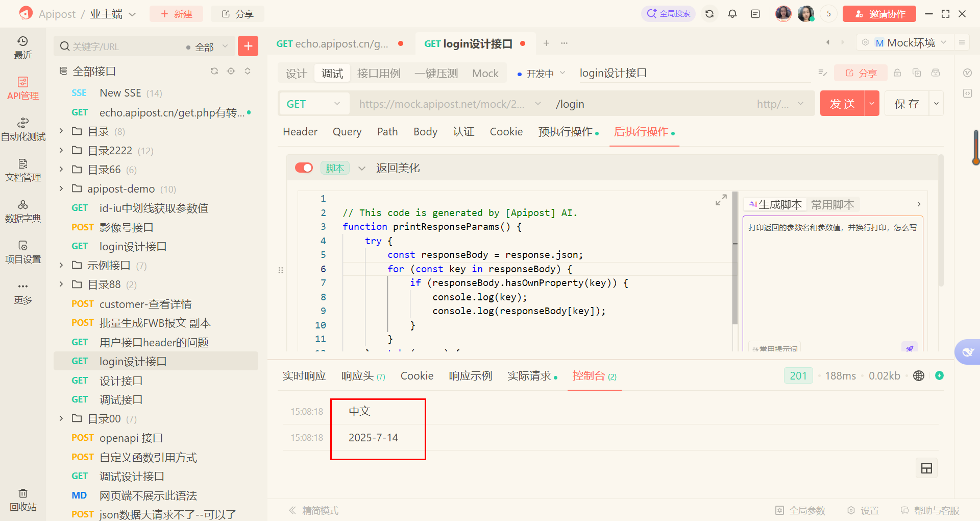980x521 pixels.
Task: Open the echo.apipost.cn request tab
Action: click(x=339, y=43)
